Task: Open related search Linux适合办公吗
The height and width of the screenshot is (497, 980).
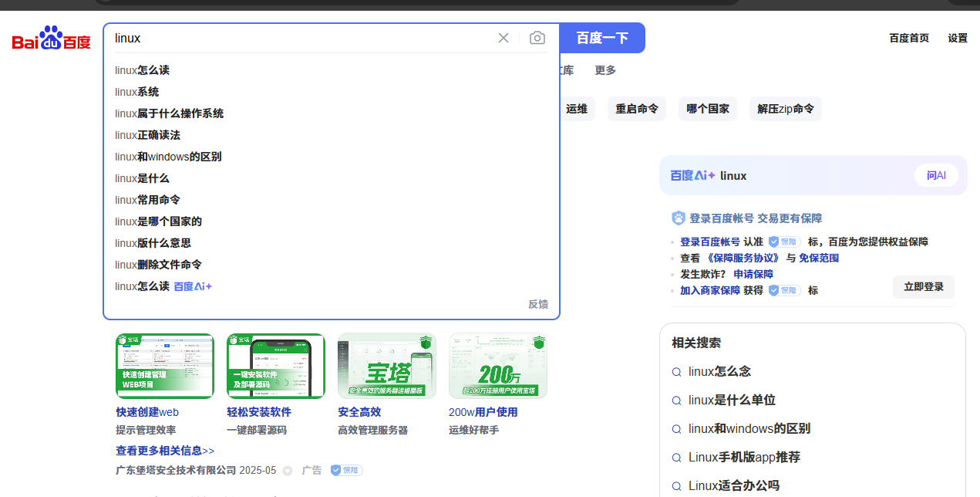Action: point(734,485)
